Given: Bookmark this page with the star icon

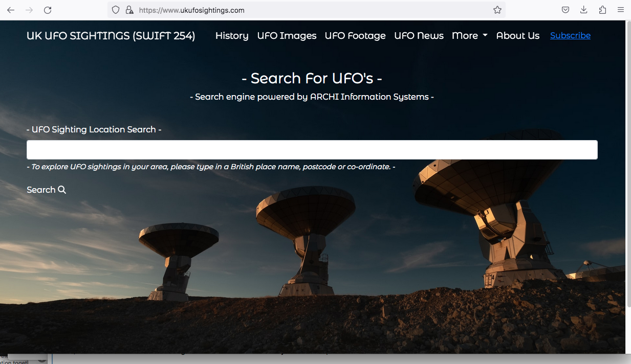Looking at the screenshot, I should 497,10.
